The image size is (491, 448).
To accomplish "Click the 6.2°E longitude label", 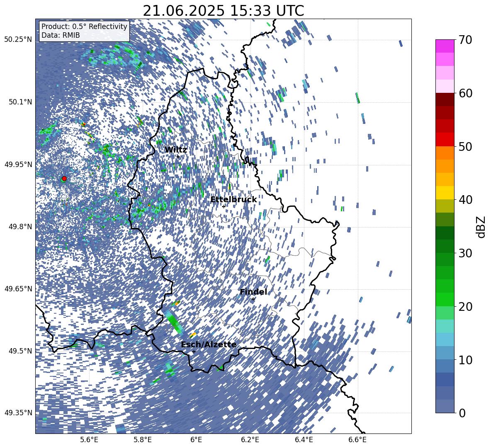I will tap(250, 440).
